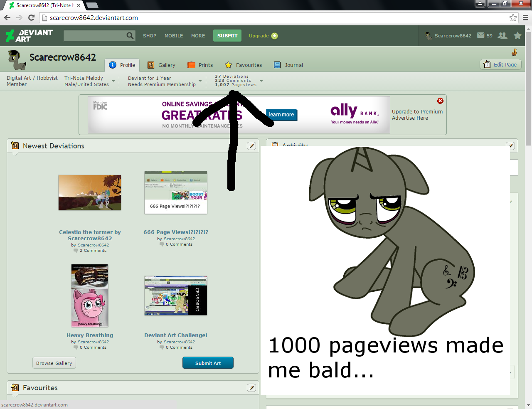
Task: Open Heavy Breathing thumbnail
Action: [90, 296]
